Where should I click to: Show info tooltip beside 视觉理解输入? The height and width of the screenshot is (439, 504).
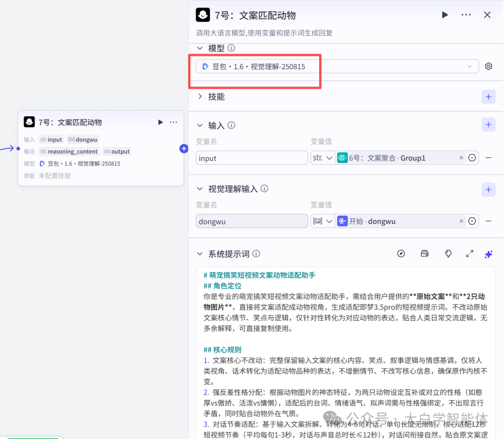coord(264,188)
